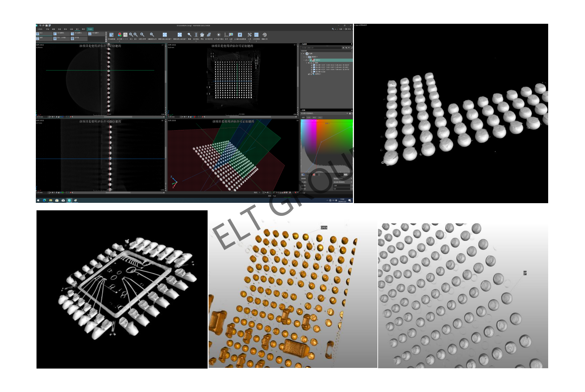This screenshot has width=585, height=392.
Task: Open the layout editor (布局编辑器) icon
Action: pos(111,35)
